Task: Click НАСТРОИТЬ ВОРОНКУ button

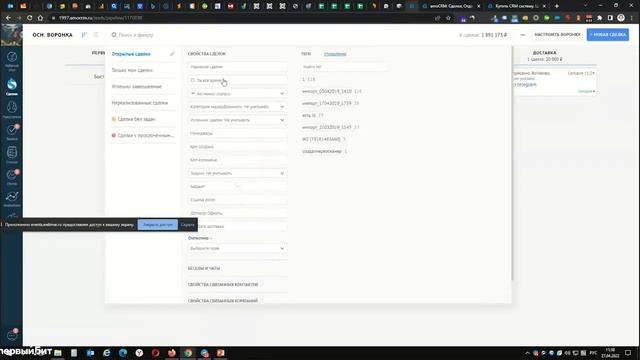Action: tap(557, 35)
